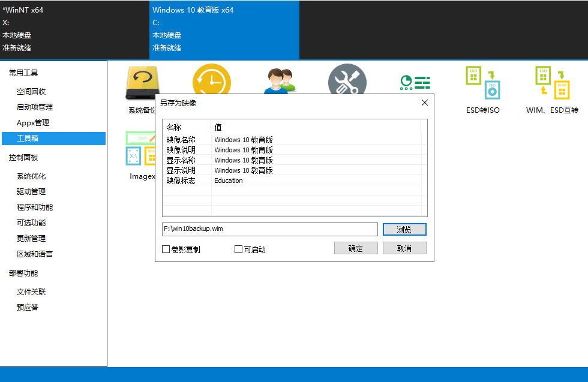The width and height of the screenshot is (588, 382).
Task: Open the Imagex tool icon
Action: pyautogui.click(x=140, y=155)
